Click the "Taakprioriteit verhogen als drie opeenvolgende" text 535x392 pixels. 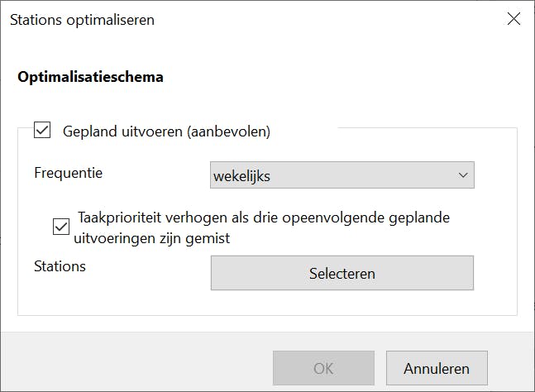pyautogui.click(x=263, y=218)
